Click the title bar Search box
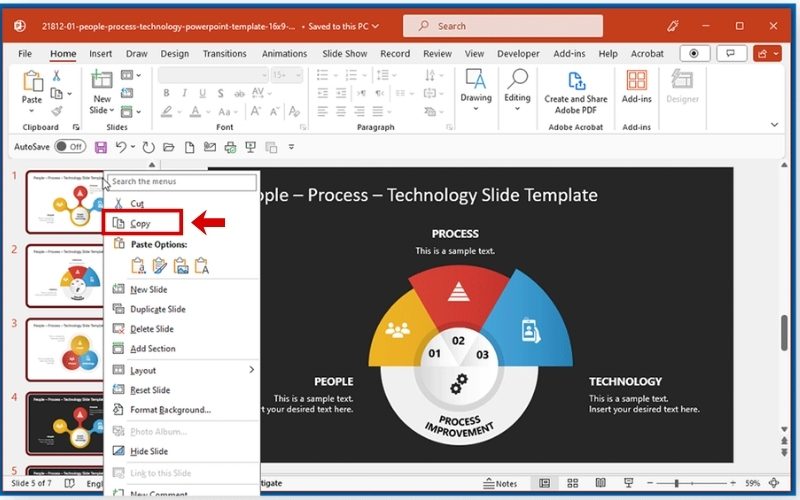The height and width of the screenshot is (500, 800). [503, 26]
